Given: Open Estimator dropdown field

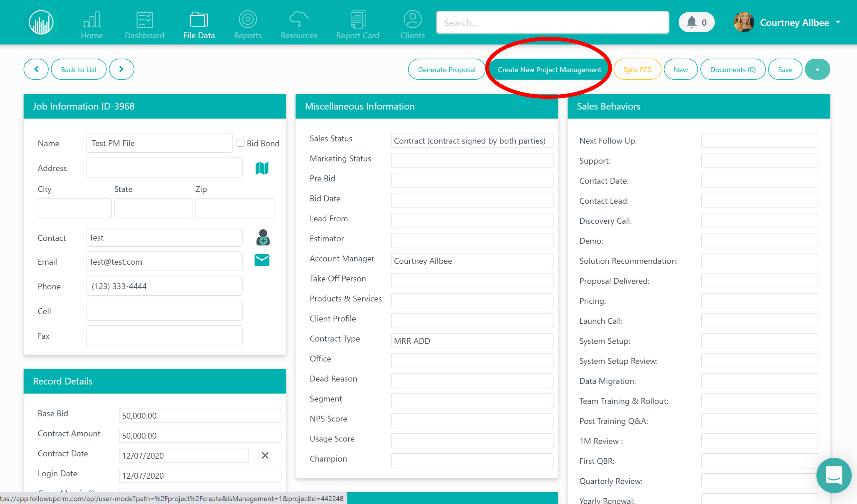Looking at the screenshot, I should [472, 241].
